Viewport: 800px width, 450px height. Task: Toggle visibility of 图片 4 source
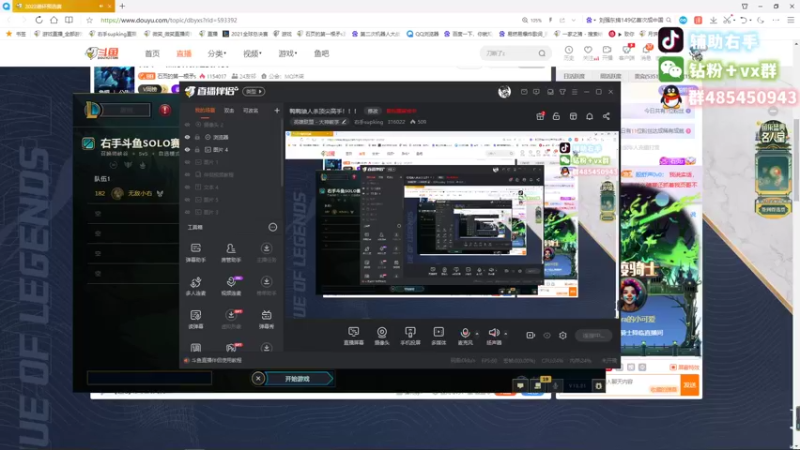click(187, 149)
